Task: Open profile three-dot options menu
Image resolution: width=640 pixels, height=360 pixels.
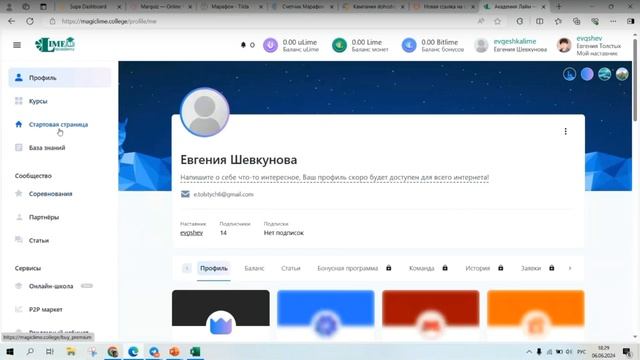Action: click(565, 131)
